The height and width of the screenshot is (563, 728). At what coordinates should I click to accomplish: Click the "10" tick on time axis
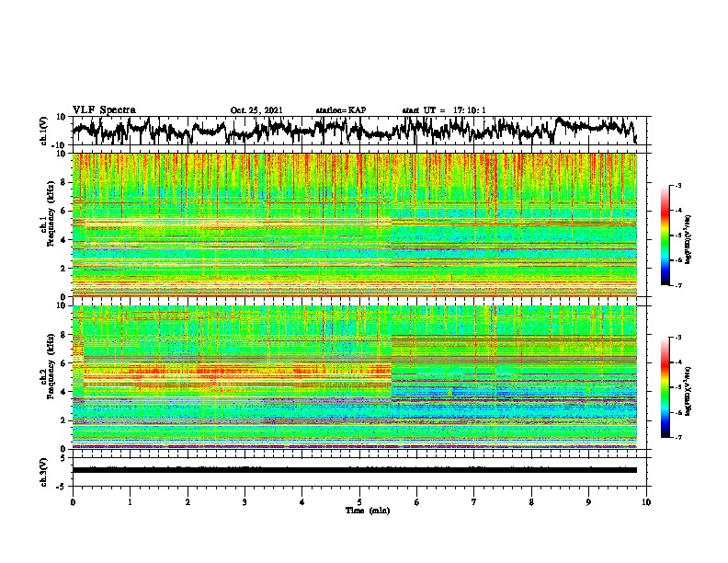(x=646, y=502)
